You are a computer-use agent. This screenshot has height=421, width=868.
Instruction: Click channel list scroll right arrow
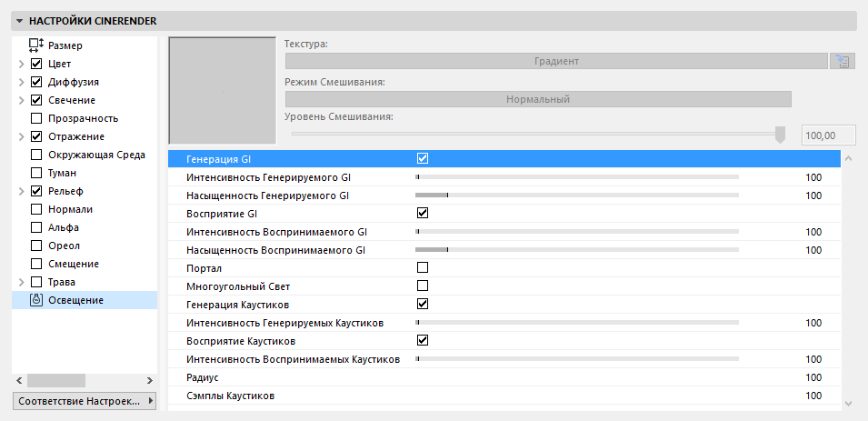pos(149,381)
